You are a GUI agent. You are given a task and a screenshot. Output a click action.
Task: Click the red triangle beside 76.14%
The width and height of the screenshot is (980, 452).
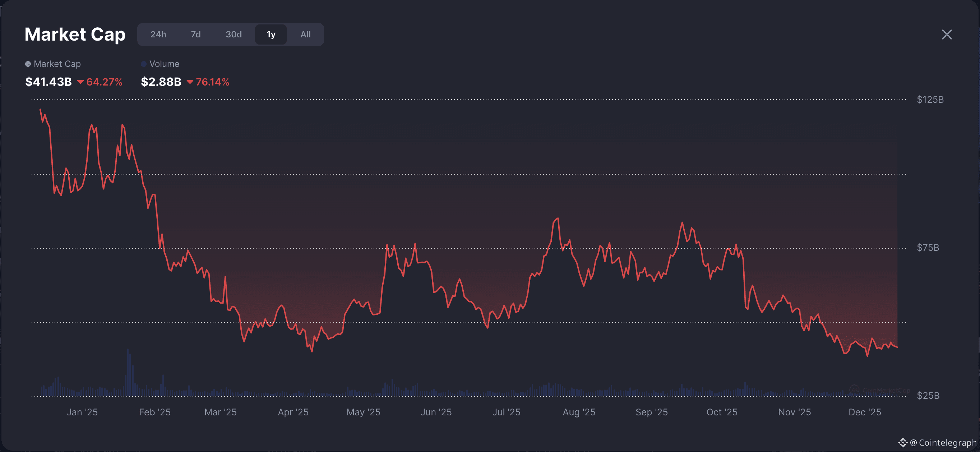coord(191,82)
